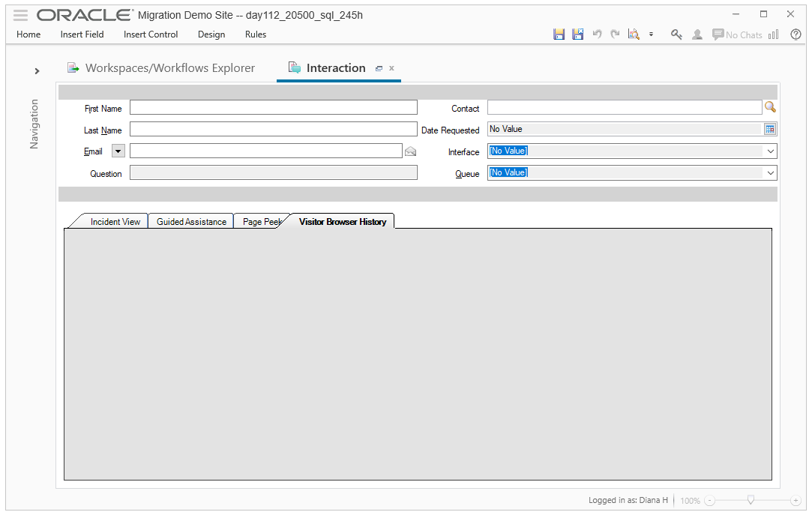This screenshot has height=515, width=812.
Task: Click the envelope icon beside Email field
Action: click(410, 151)
